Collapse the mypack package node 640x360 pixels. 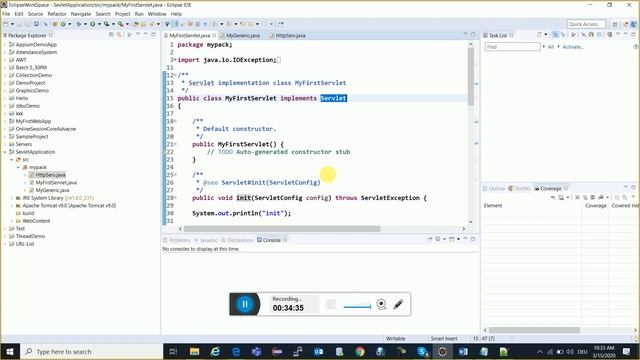point(18,167)
